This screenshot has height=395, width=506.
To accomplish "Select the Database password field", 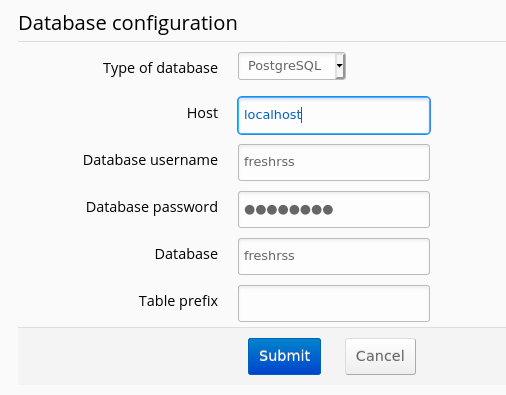I will coord(334,209).
